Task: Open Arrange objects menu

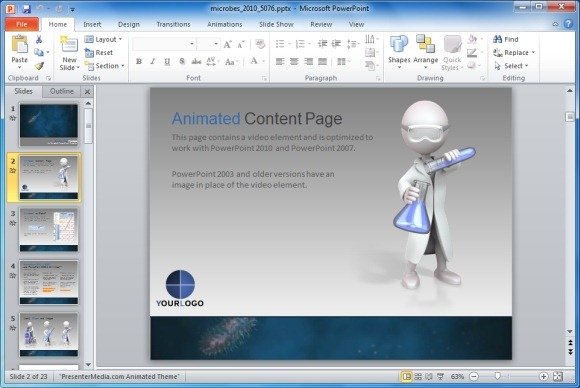Action: [425, 52]
